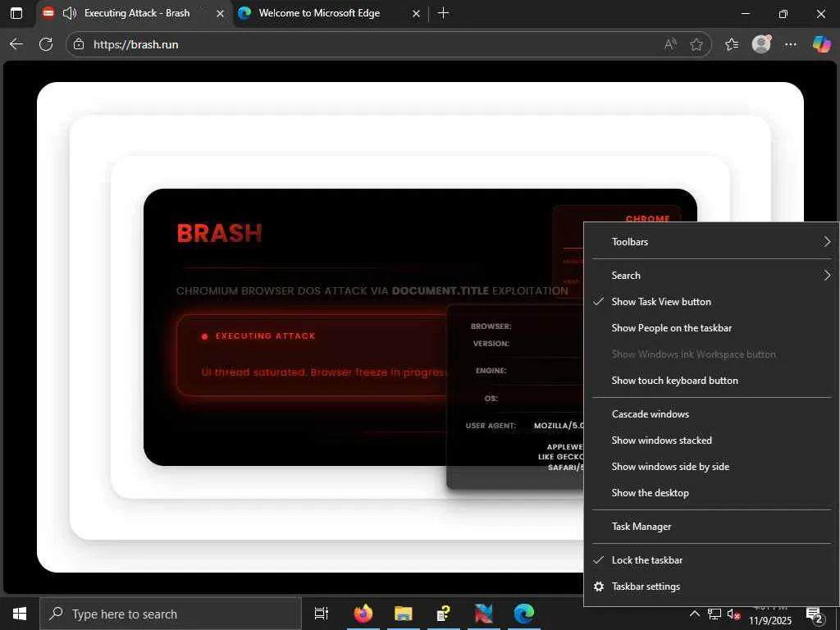840x630 pixels.
Task: Open Settings and more ellipsis menu
Action: tap(791, 44)
